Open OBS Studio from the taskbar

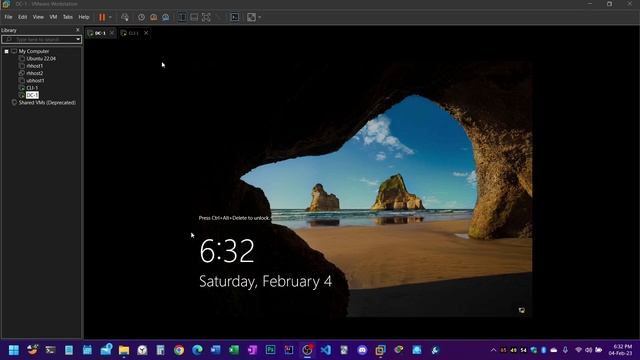click(307, 350)
